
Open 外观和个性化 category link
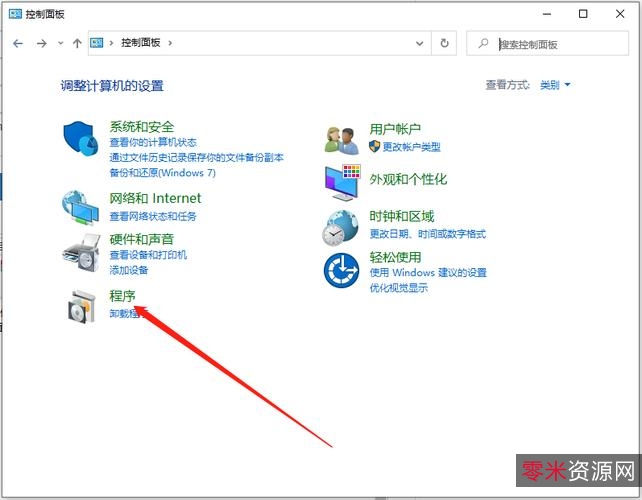tap(408, 179)
